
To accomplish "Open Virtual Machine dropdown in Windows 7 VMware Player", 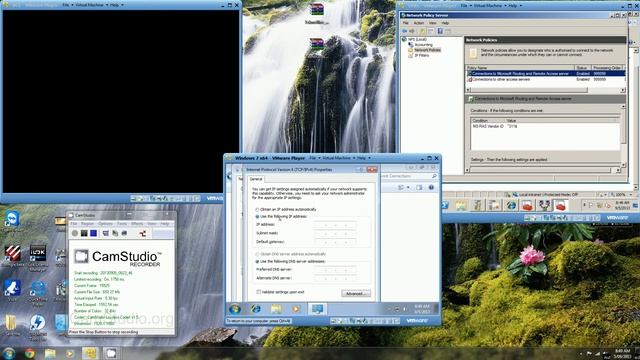I will click(x=338, y=158).
